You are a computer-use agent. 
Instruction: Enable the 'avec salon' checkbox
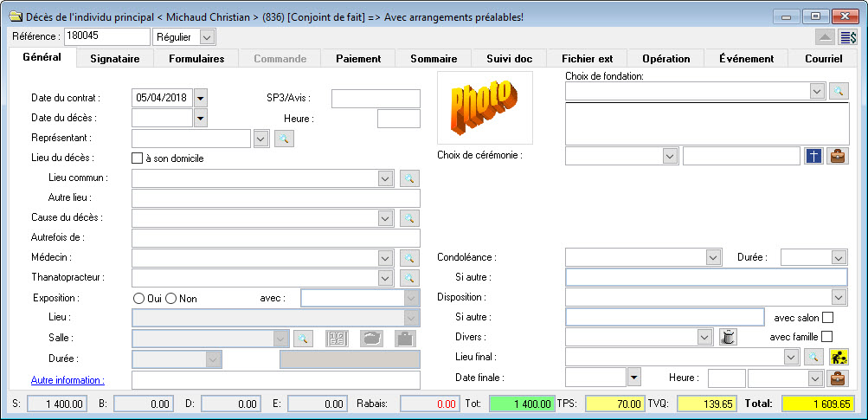827,318
